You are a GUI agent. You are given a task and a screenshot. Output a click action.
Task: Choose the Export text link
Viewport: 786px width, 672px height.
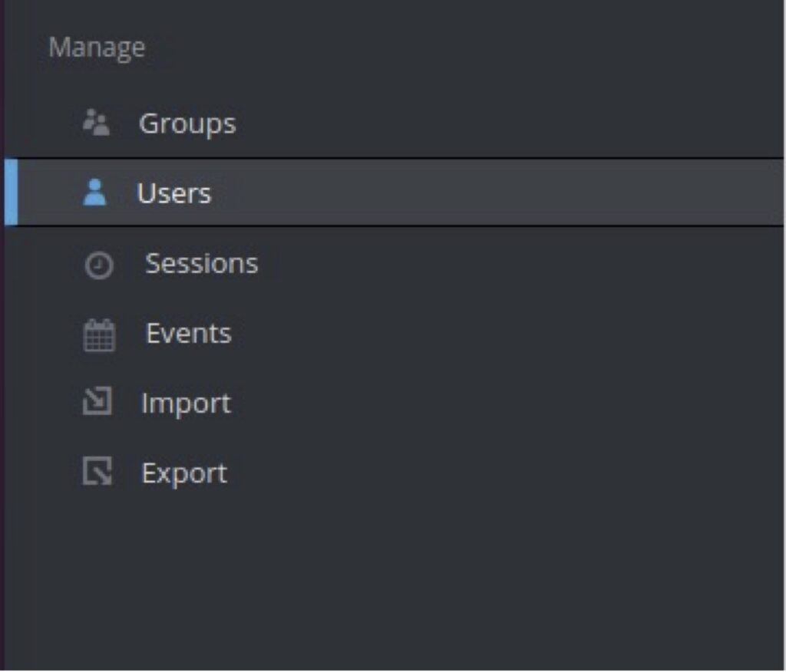(184, 473)
